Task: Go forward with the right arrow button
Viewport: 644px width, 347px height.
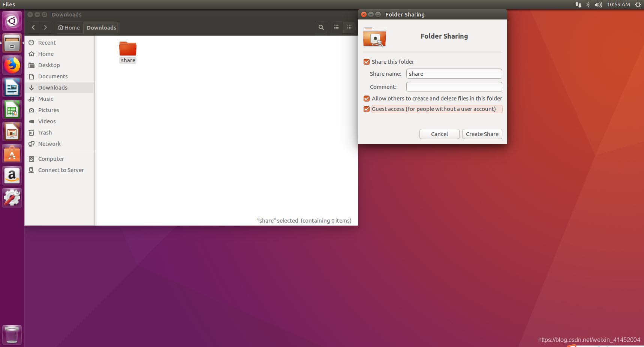Action: pos(45,27)
